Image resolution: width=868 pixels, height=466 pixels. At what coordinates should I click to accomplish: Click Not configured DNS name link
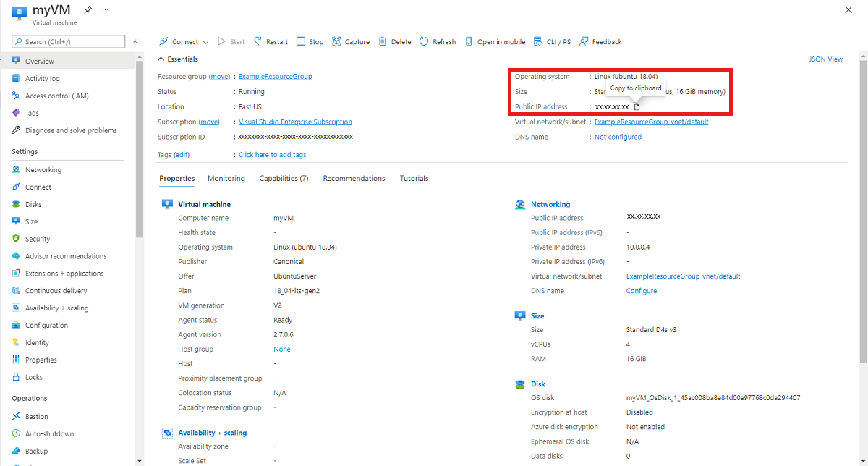pos(618,137)
